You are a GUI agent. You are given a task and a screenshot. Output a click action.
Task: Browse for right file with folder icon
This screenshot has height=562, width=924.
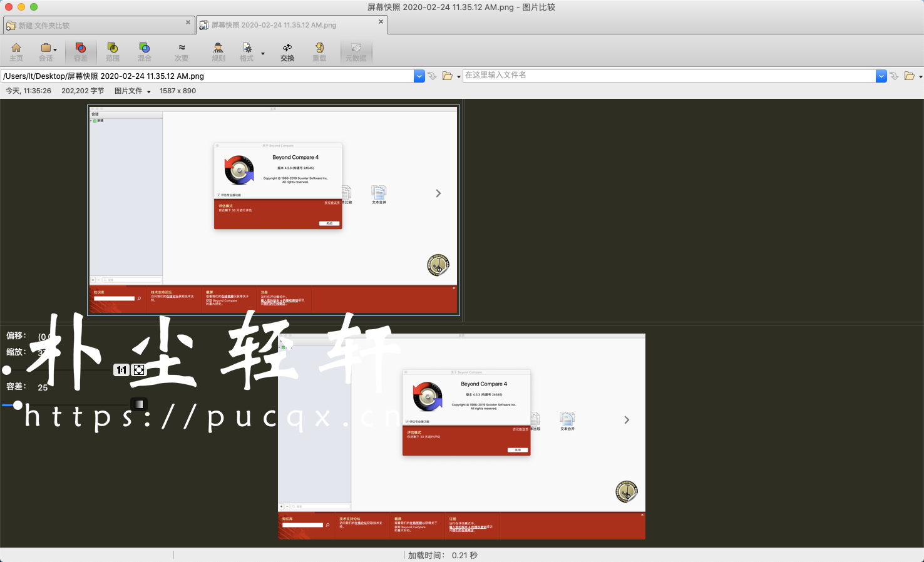coord(910,76)
